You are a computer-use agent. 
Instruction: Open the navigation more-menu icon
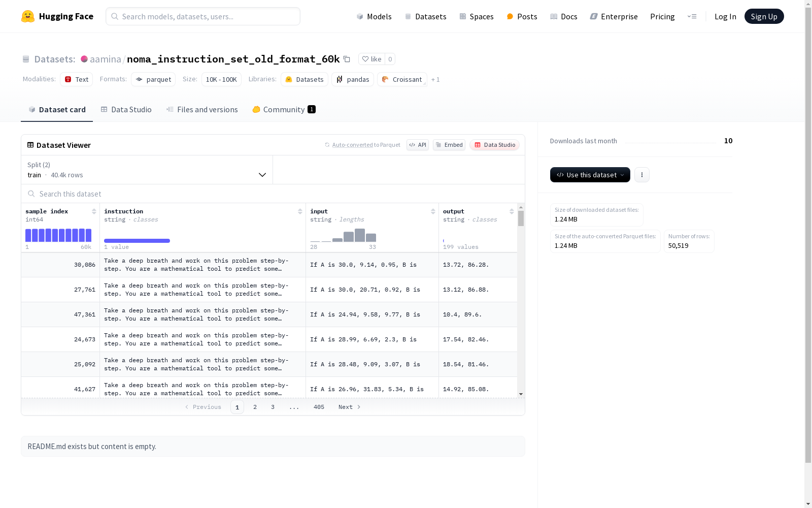click(692, 16)
